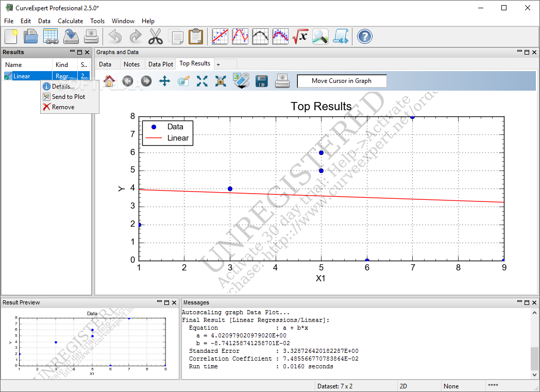The width and height of the screenshot is (540, 392).
Task: Click the scroll script icon
Action: tap(341, 37)
